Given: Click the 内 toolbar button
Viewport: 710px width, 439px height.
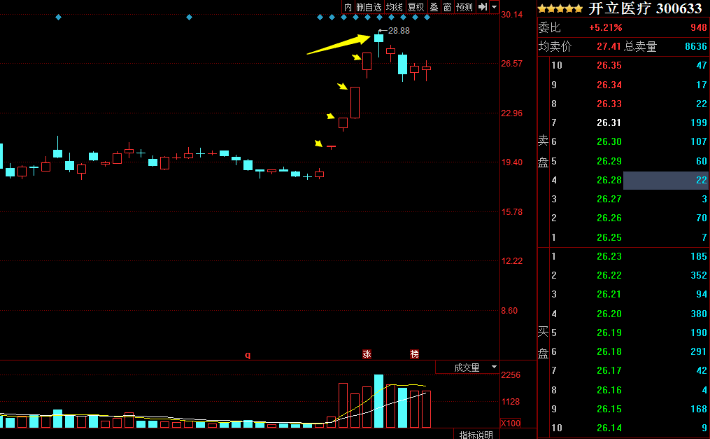Looking at the screenshot, I should click(348, 7).
